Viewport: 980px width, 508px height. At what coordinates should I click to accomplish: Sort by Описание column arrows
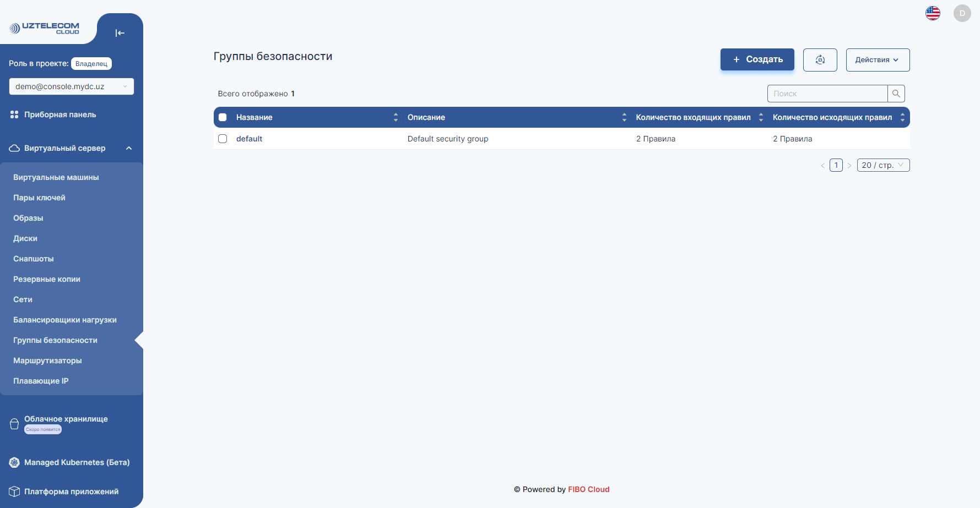pyautogui.click(x=624, y=117)
